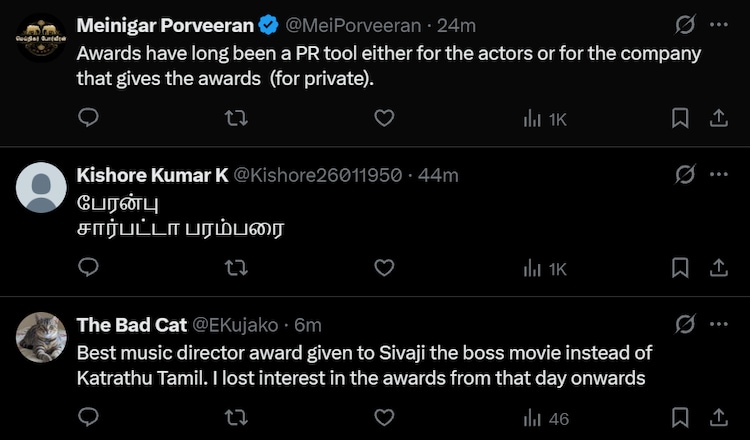Like Meinigar Porveeran's tweet
750x440 pixels.
(384, 118)
